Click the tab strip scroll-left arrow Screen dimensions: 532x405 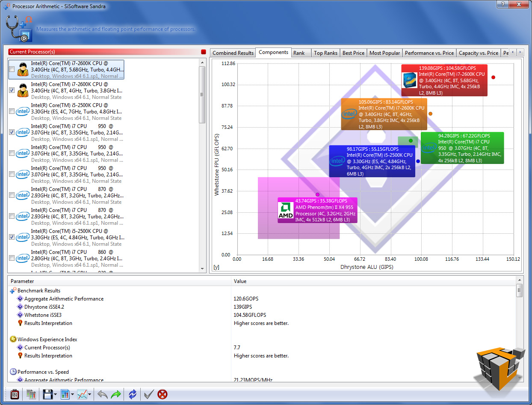coord(513,52)
